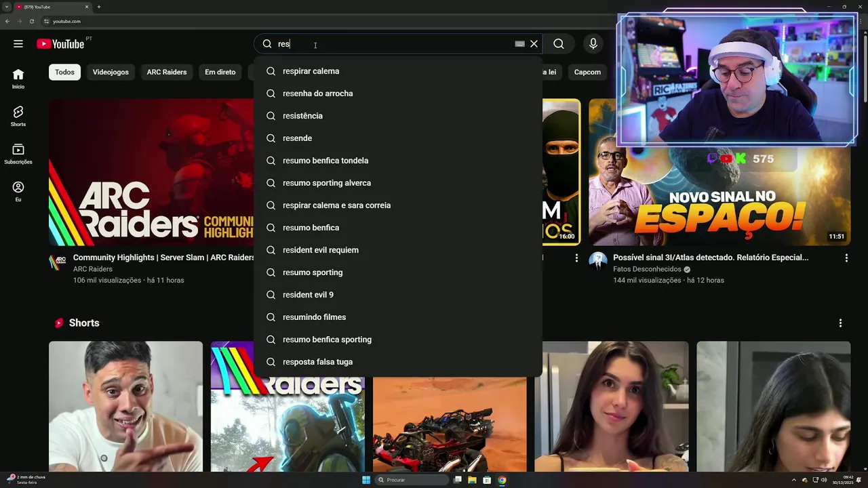Image resolution: width=868 pixels, height=488 pixels.
Task: Choose suggestion 'resumo sporting alverca'
Action: click(x=398, y=183)
